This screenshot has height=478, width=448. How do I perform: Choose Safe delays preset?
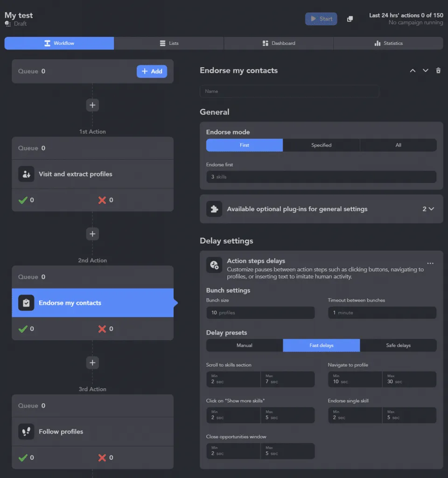(399, 345)
